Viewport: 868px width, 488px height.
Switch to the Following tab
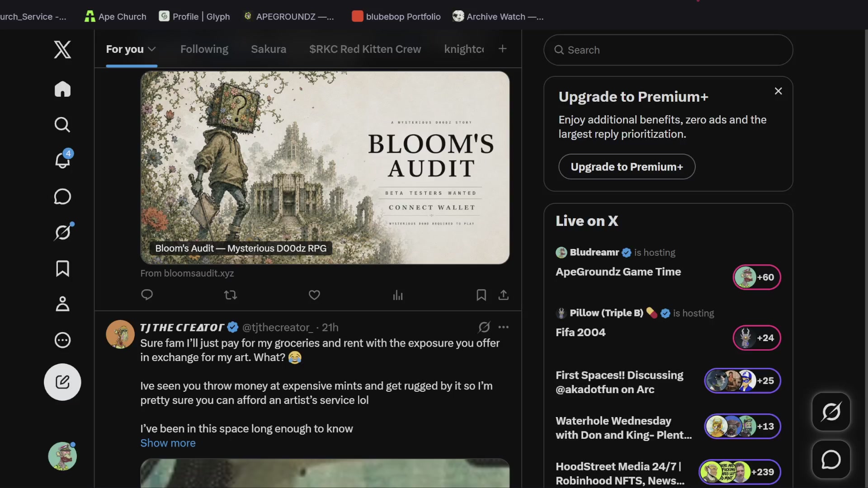[x=204, y=49]
